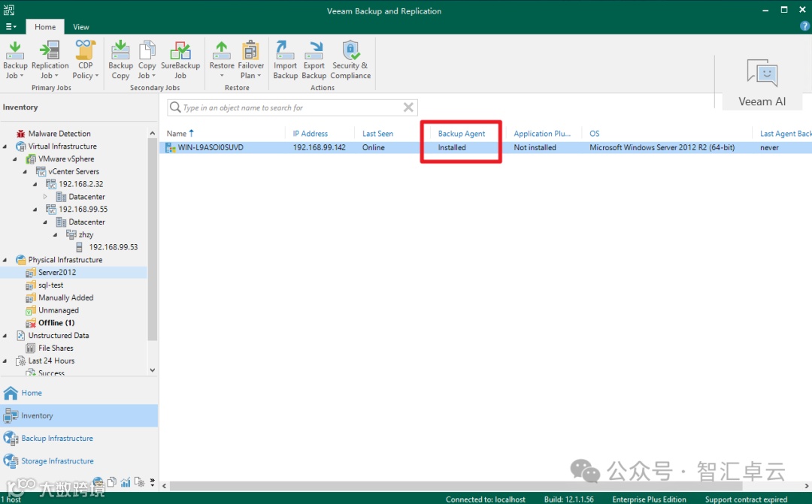Clear the search box with X

[408, 107]
